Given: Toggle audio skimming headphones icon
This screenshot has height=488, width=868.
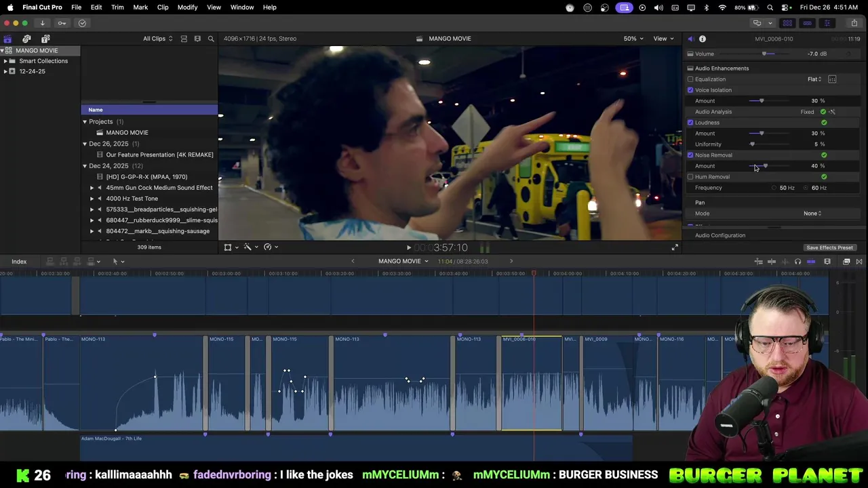Looking at the screenshot, I should click(x=797, y=262).
